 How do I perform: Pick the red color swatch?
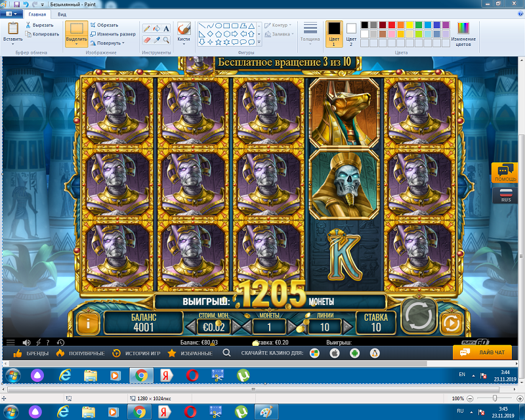(x=391, y=25)
